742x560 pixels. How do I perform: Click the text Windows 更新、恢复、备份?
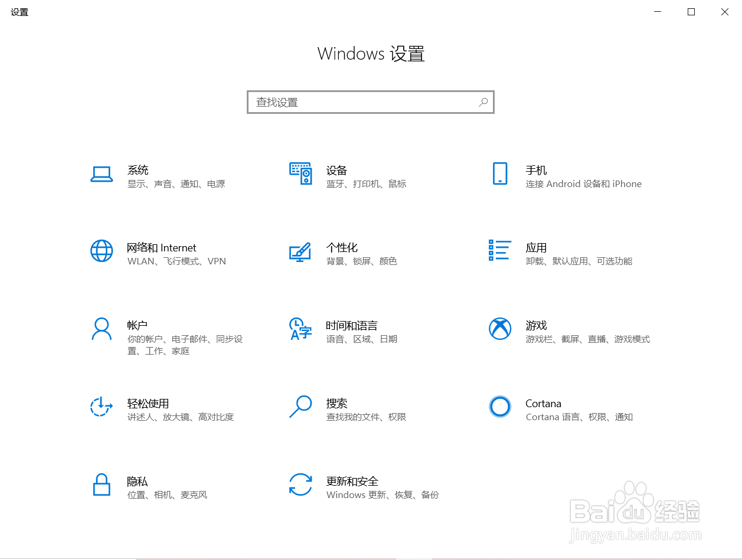(x=383, y=495)
